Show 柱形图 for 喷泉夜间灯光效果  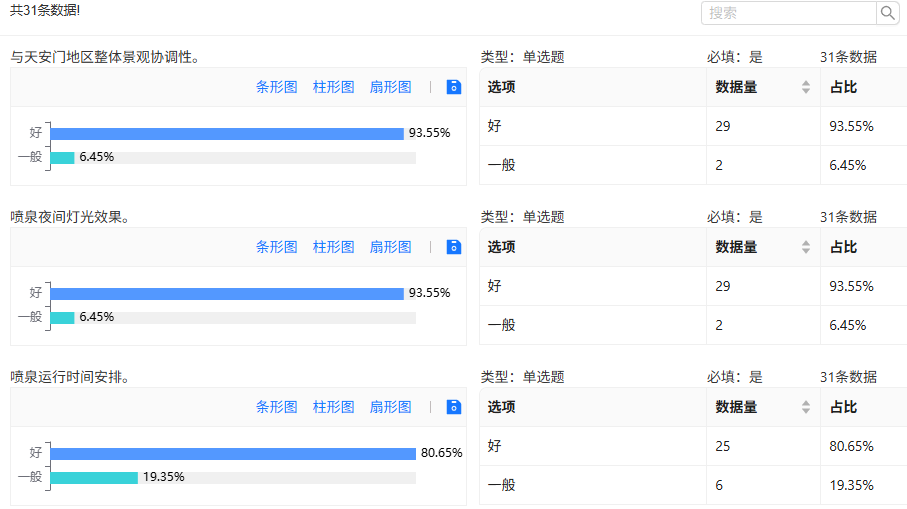[333, 247]
